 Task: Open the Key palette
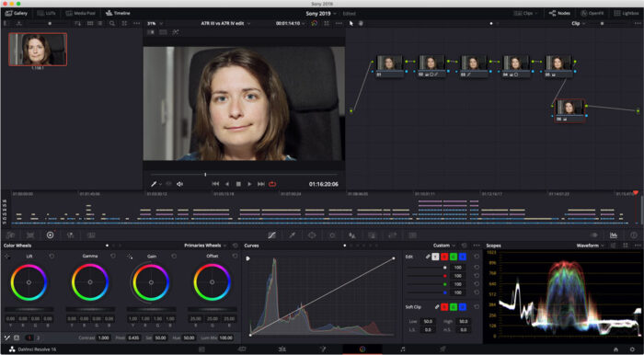tap(372, 235)
